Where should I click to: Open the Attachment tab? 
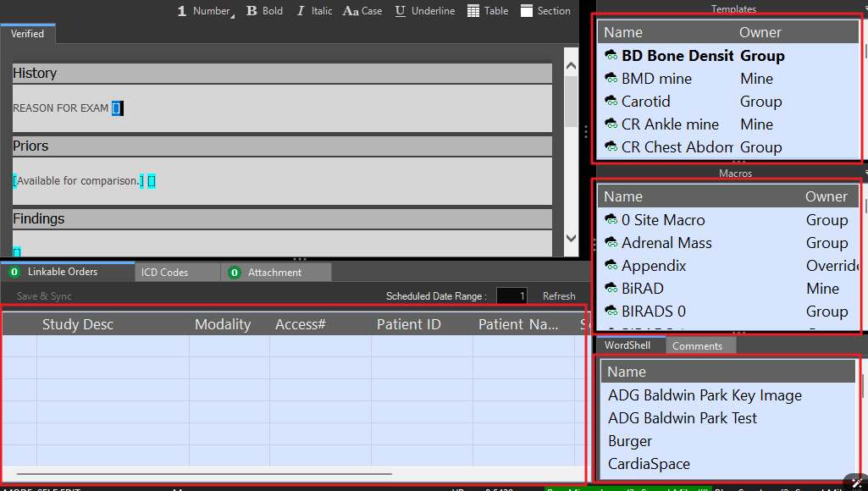[x=274, y=273]
